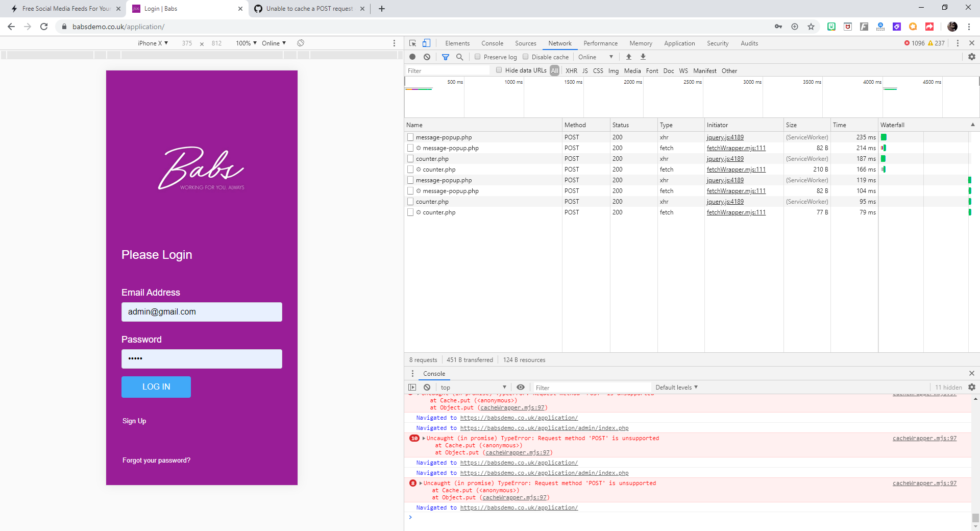Open the network search magnifier icon
This screenshot has height=531, width=980.
460,57
